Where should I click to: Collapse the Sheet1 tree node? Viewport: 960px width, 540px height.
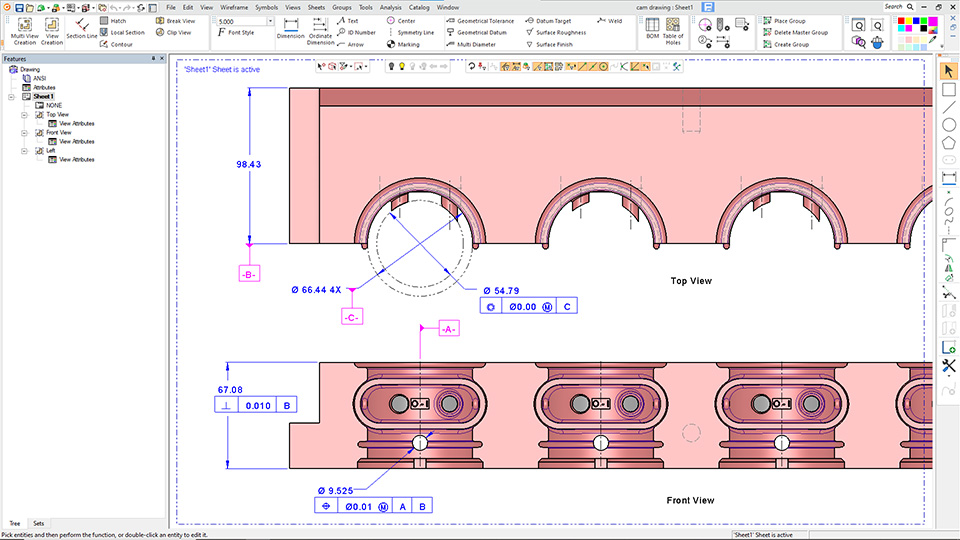coord(11,97)
